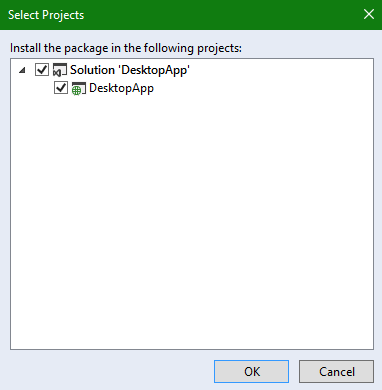Select the Solution 'DesktopApp' tree label

[x=130, y=70]
